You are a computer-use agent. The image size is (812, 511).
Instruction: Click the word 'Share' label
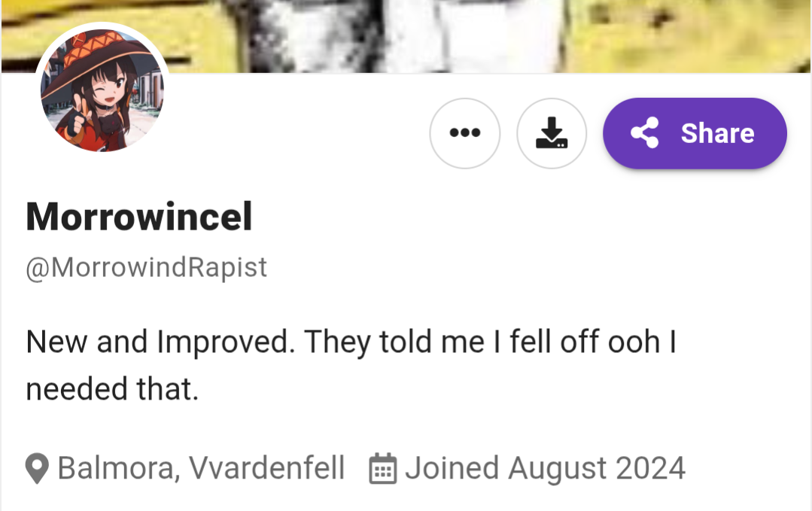click(717, 133)
